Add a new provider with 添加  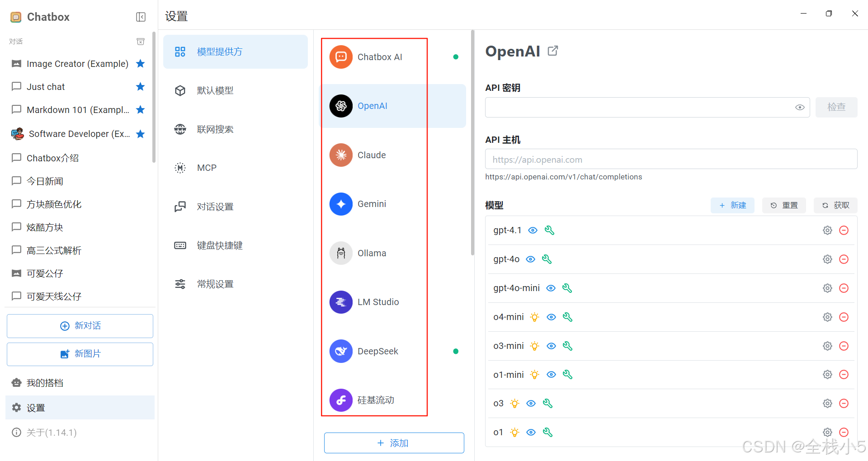(394, 443)
